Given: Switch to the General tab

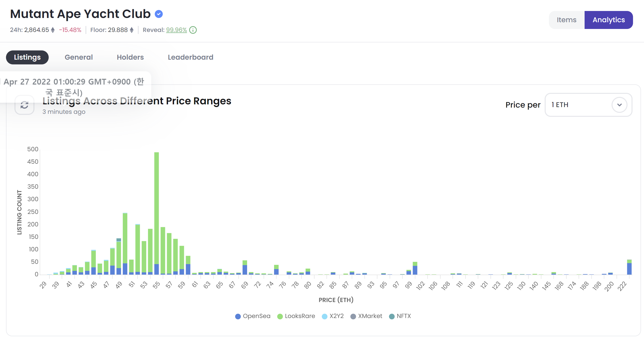Looking at the screenshot, I should 78,57.
